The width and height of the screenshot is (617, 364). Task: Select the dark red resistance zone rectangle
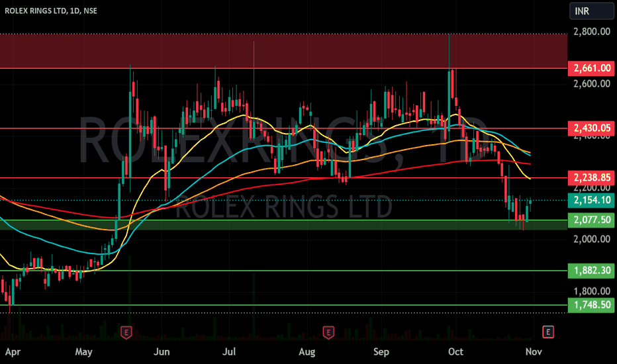(x=284, y=51)
